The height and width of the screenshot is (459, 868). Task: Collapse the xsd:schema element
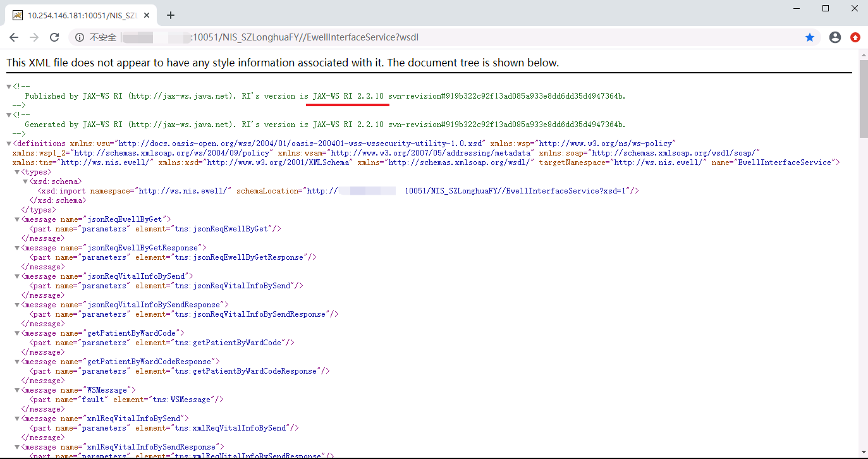26,181
